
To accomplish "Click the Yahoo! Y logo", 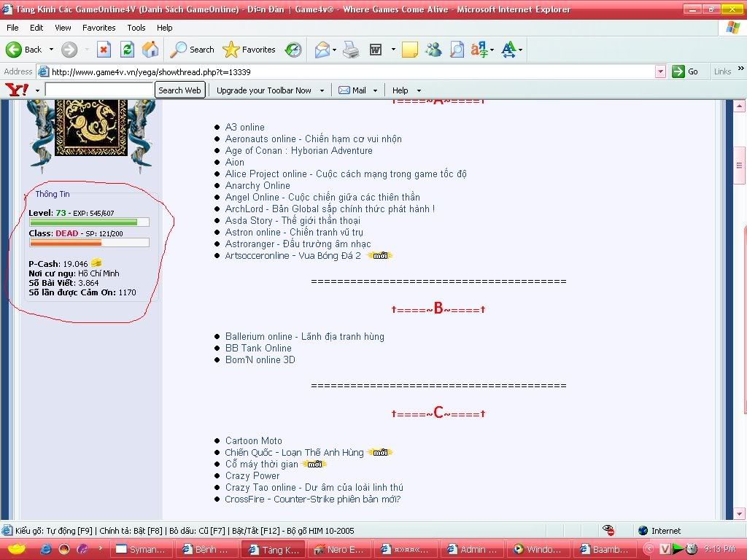I will 17,90.
